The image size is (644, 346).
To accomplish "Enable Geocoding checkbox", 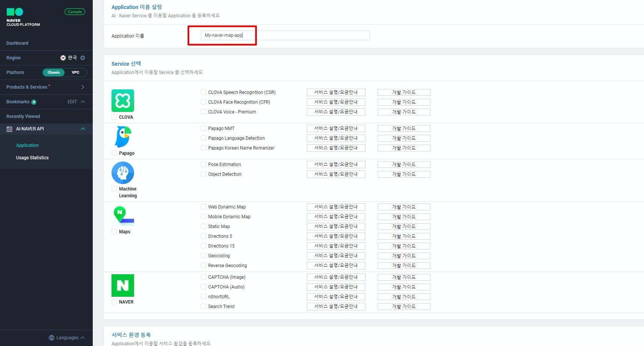I will (204, 256).
